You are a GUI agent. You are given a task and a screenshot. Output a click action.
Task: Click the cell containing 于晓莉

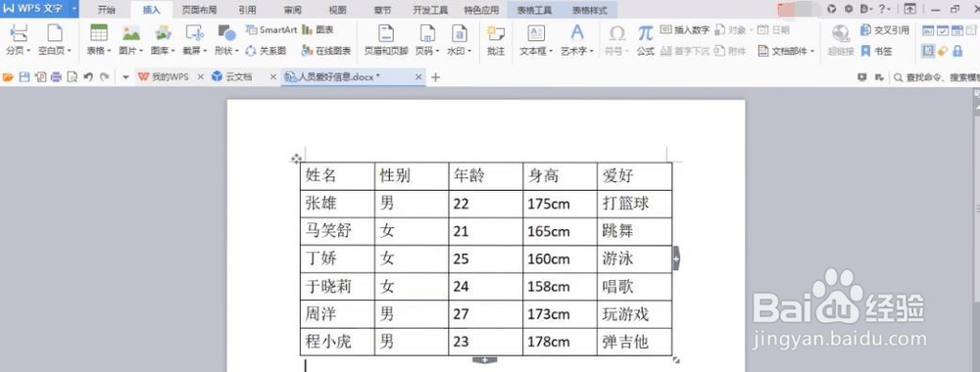coord(337,287)
